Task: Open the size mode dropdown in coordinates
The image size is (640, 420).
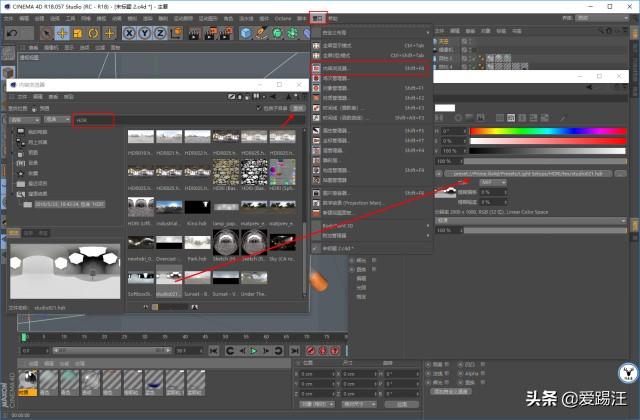Action: pyautogui.click(x=359, y=404)
